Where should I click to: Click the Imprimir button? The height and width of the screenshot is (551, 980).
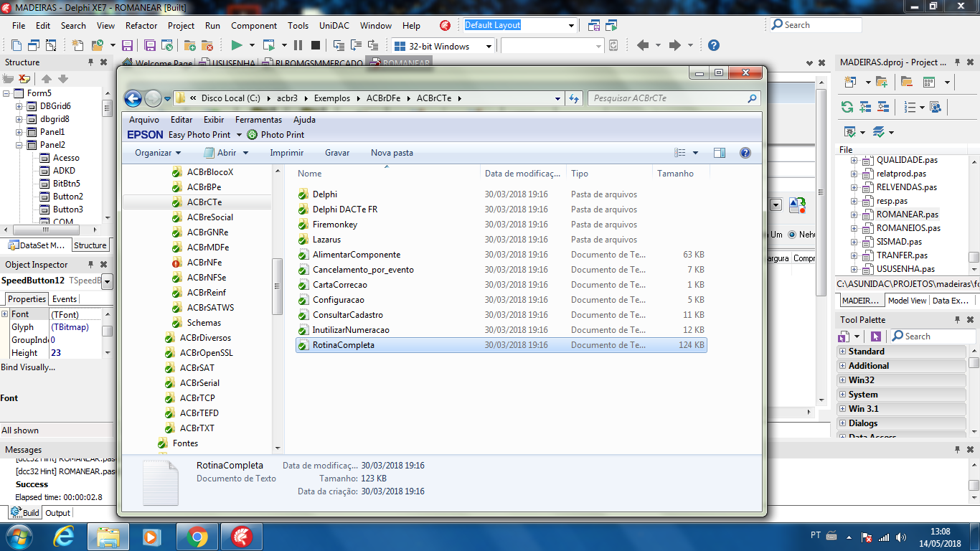tap(287, 153)
